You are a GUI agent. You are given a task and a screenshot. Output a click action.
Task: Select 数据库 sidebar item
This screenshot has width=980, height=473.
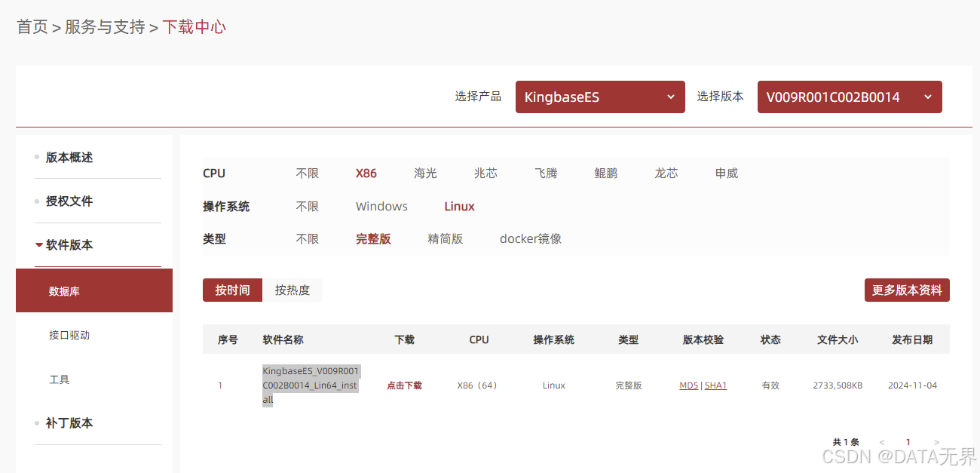94,290
